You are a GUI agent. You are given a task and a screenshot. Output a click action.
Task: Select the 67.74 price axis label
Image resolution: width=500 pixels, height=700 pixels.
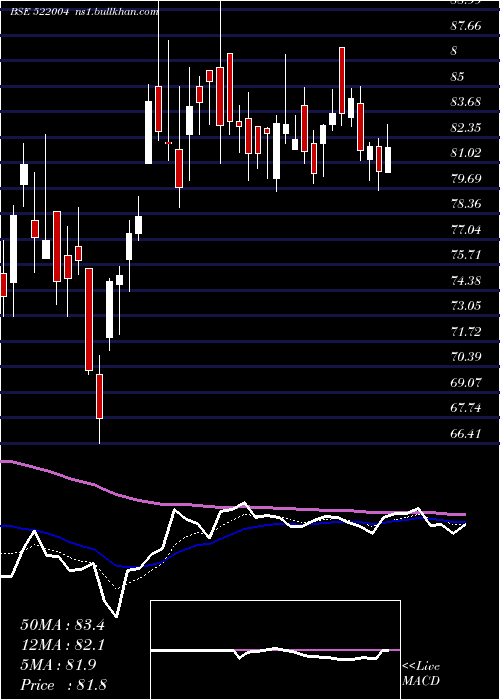(466, 408)
